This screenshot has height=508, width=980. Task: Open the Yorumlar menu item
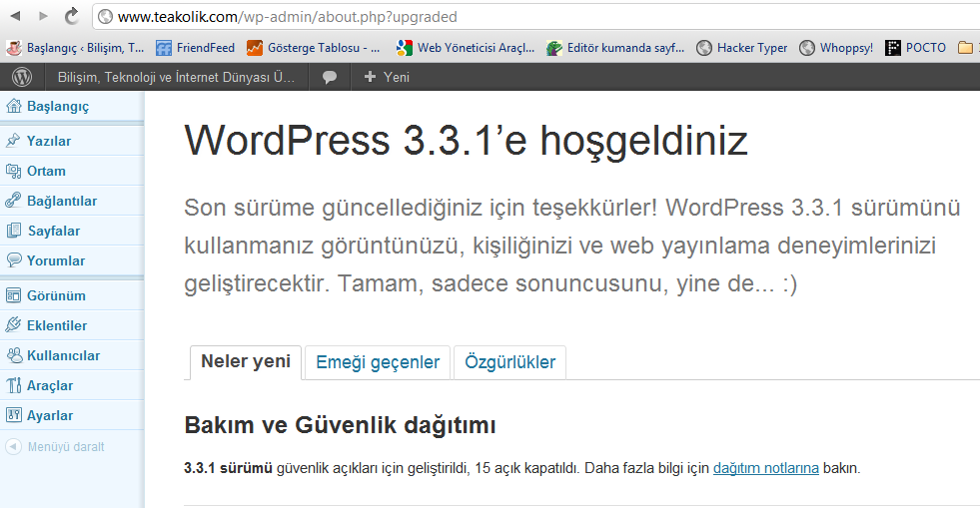click(56, 260)
